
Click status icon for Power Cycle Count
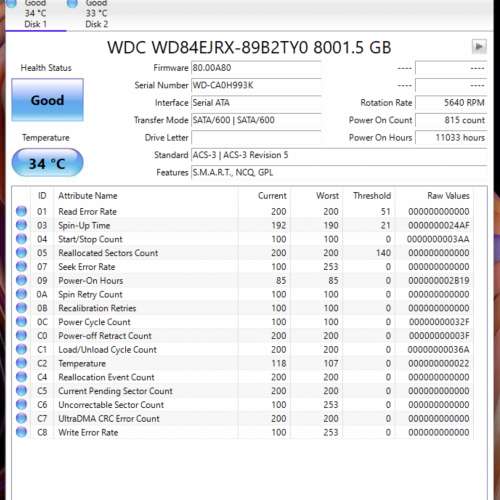(x=21, y=322)
